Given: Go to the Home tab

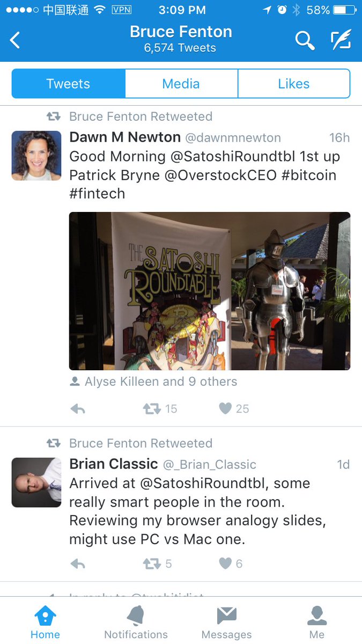Looking at the screenshot, I should 45,623.
